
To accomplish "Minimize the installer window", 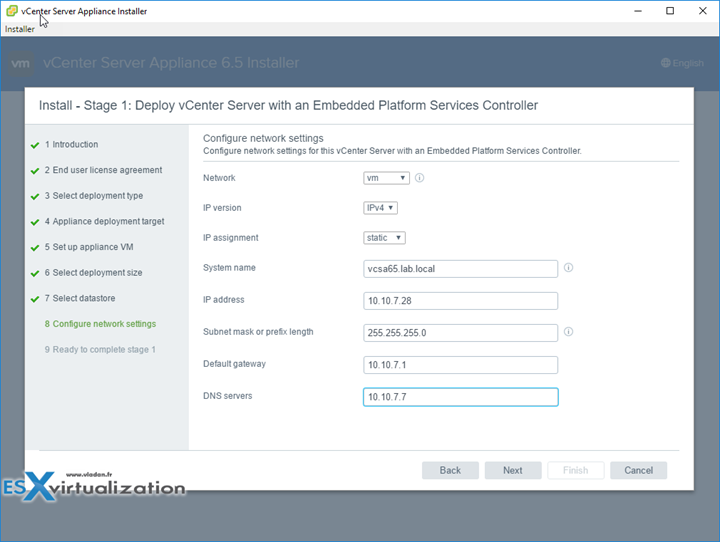I will tap(638, 11).
